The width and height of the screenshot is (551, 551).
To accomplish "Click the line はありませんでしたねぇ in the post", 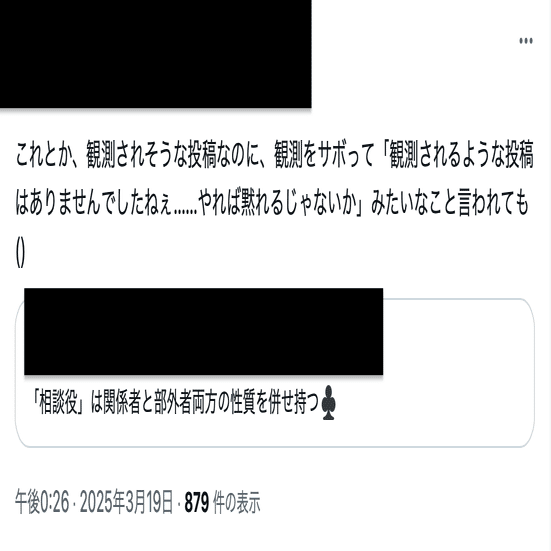I will (x=93, y=203).
